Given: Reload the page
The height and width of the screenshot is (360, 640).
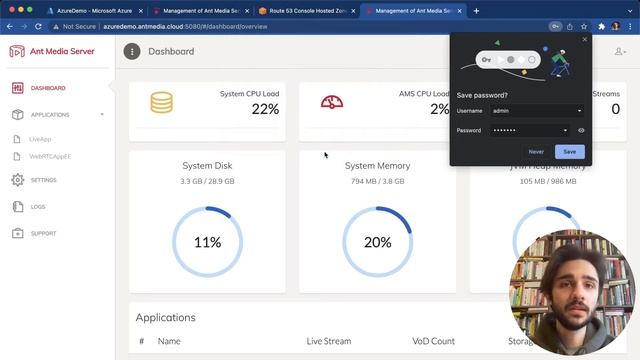Looking at the screenshot, I should [x=38, y=27].
